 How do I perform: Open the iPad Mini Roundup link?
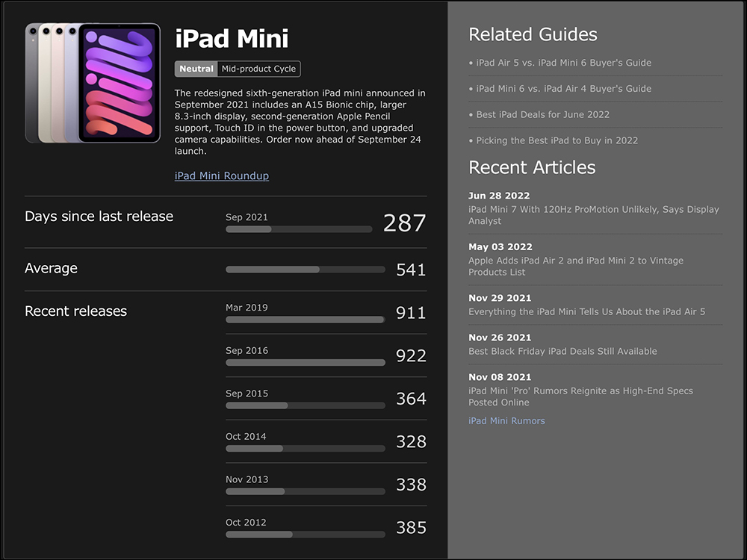click(x=222, y=175)
